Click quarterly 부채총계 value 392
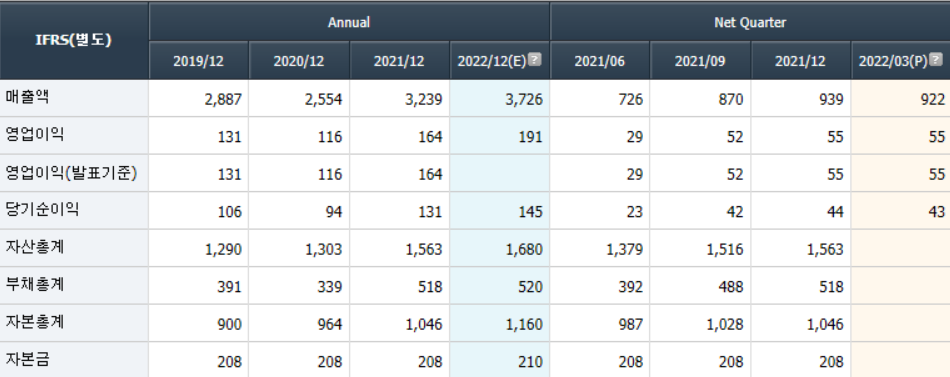Viewport: 950px width, 377px height. (x=631, y=287)
